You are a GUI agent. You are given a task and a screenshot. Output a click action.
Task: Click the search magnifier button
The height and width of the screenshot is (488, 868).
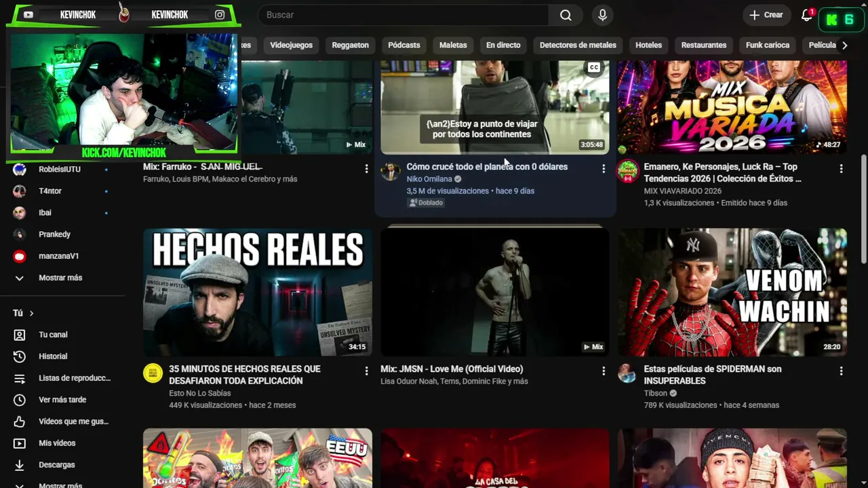(566, 15)
